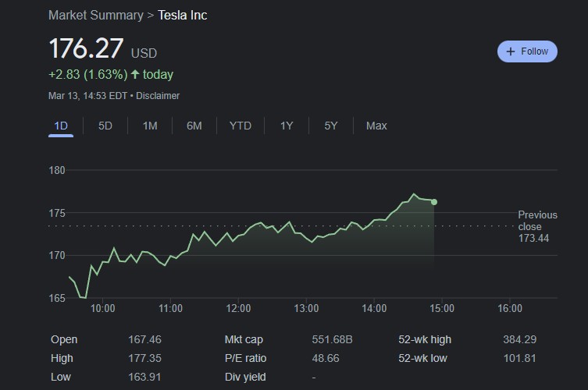This screenshot has width=588, height=390.
Task: Click the chart's current price dot
Action: point(434,202)
